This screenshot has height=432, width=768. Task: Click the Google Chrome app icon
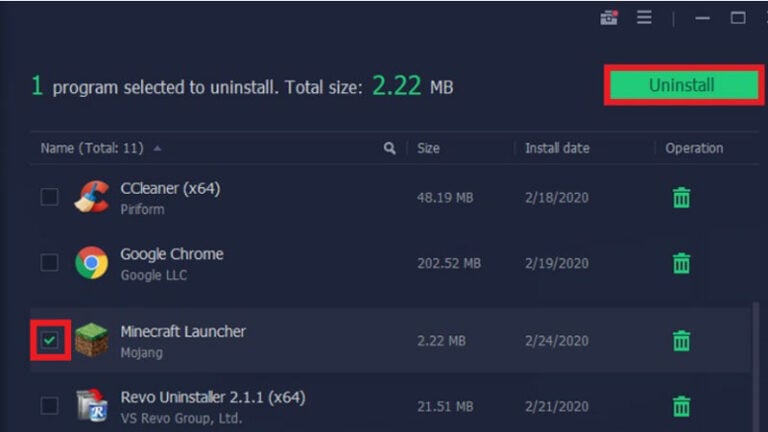point(92,263)
